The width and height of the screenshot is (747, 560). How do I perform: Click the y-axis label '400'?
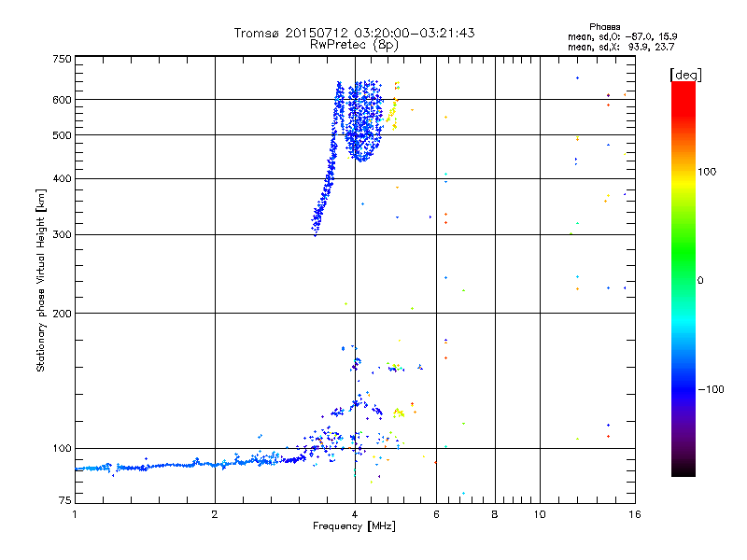62,178
